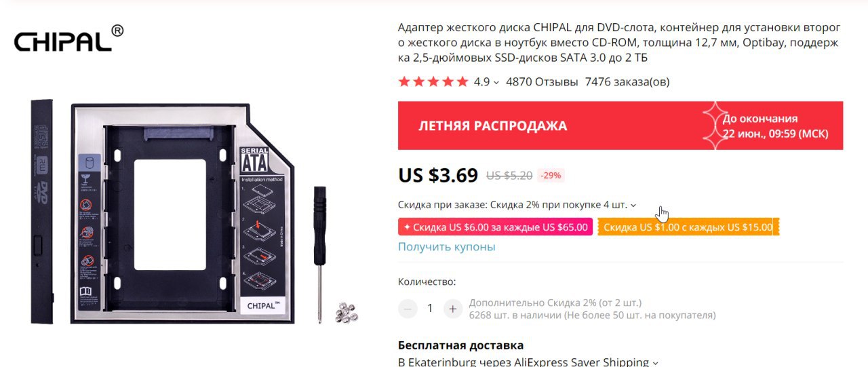The height and width of the screenshot is (367, 868).
Task: Click the Serial ATA label on caddy
Action: (254, 160)
